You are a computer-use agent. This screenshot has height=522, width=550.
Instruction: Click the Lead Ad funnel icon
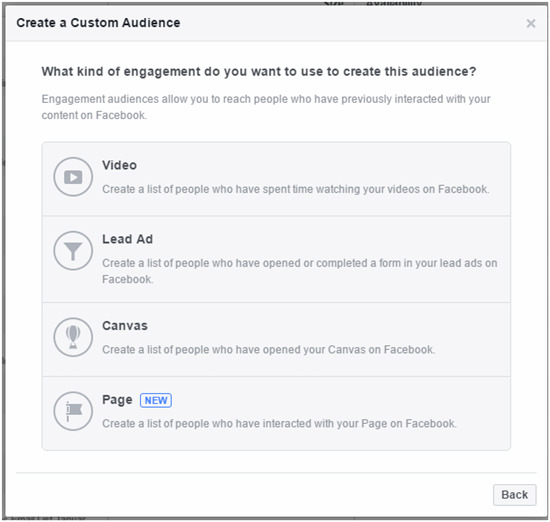click(73, 250)
